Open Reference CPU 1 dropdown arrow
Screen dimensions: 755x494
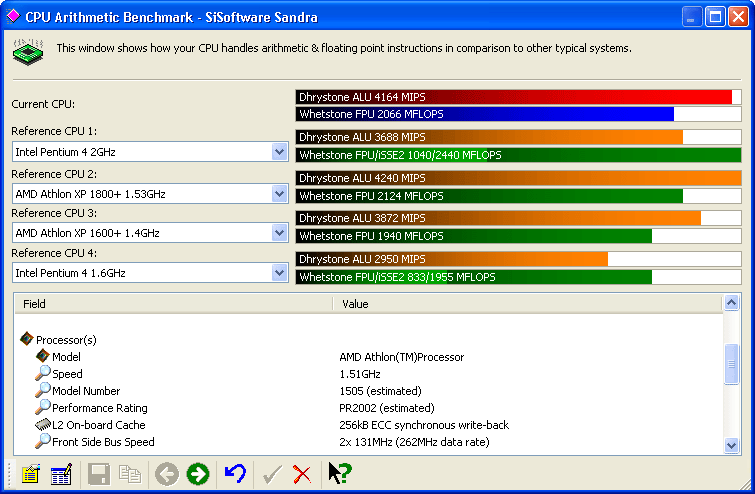click(279, 152)
